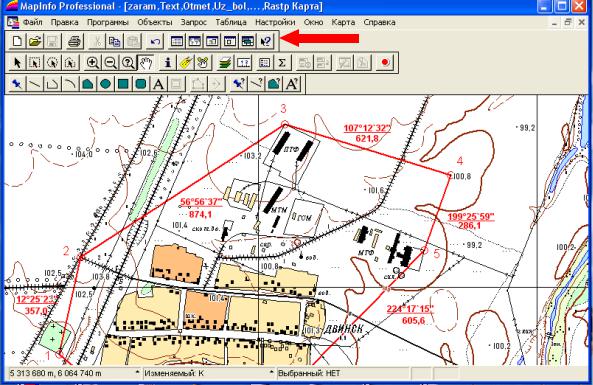Choose the Boundary Select tool
The height and width of the screenshot is (385, 593).
[70, 62]
